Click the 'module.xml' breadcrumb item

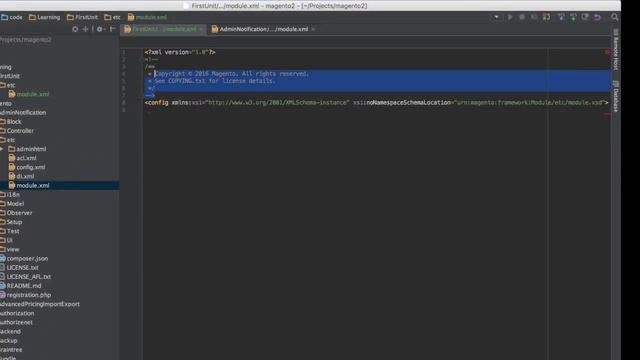[x=147, y=17]
